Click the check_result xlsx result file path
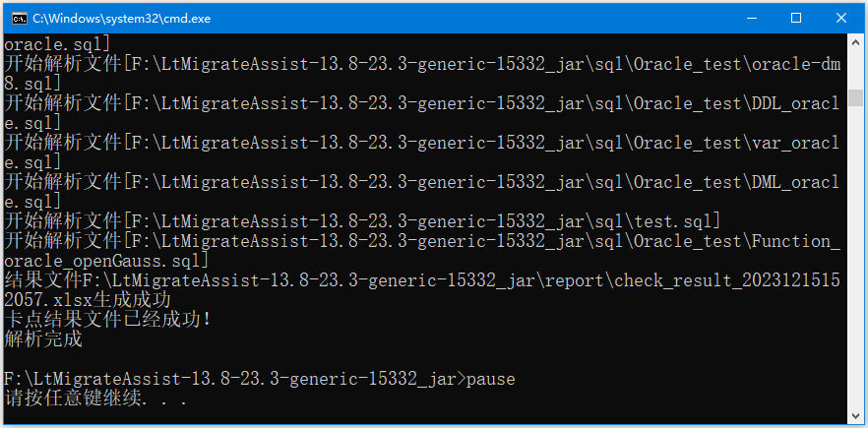Image resolution: width=868 pixels, height=428 pixels. click(x=422, y=290)
